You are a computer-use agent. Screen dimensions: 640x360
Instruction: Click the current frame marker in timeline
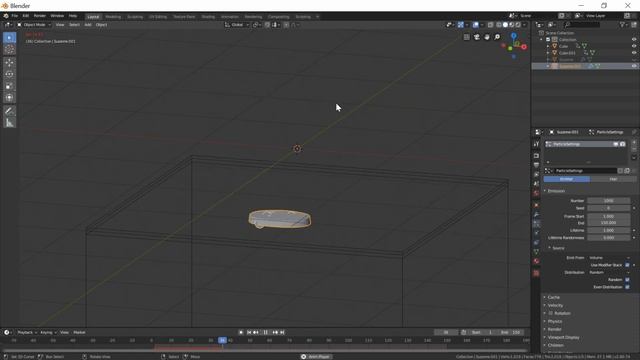[222, 340]
